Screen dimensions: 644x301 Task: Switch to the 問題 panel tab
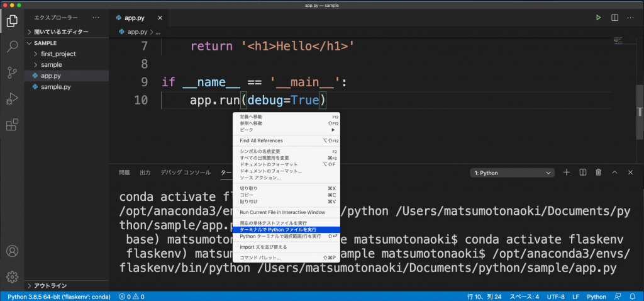coord(125,172)
